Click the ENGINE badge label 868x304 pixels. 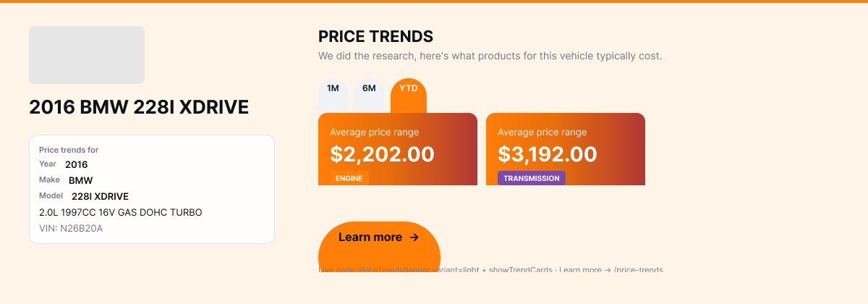tap(349, 178)
